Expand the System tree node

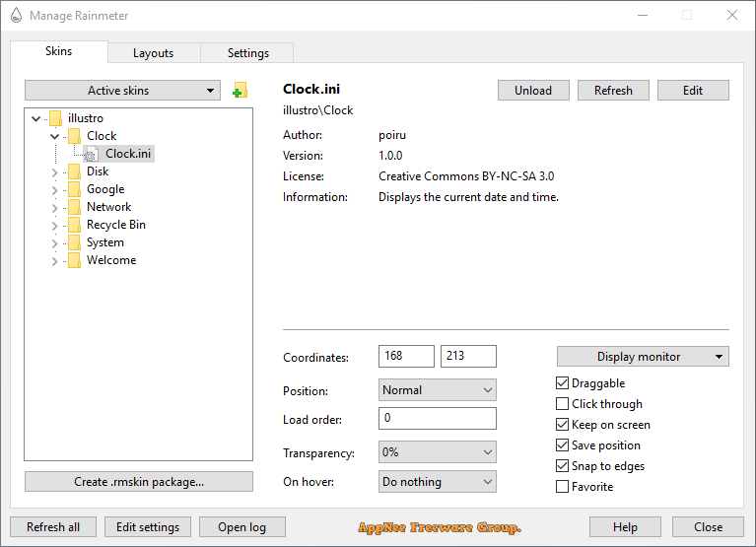coord(54,243)
